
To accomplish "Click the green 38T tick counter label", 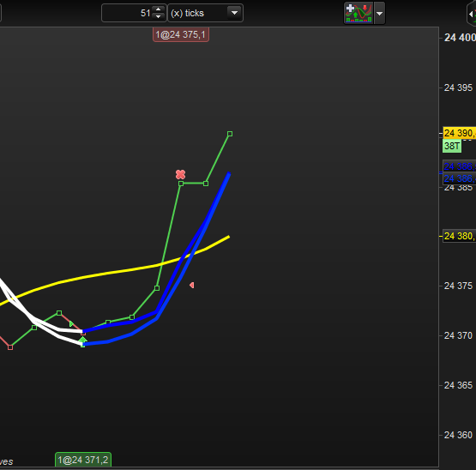I will click(452, 146).
